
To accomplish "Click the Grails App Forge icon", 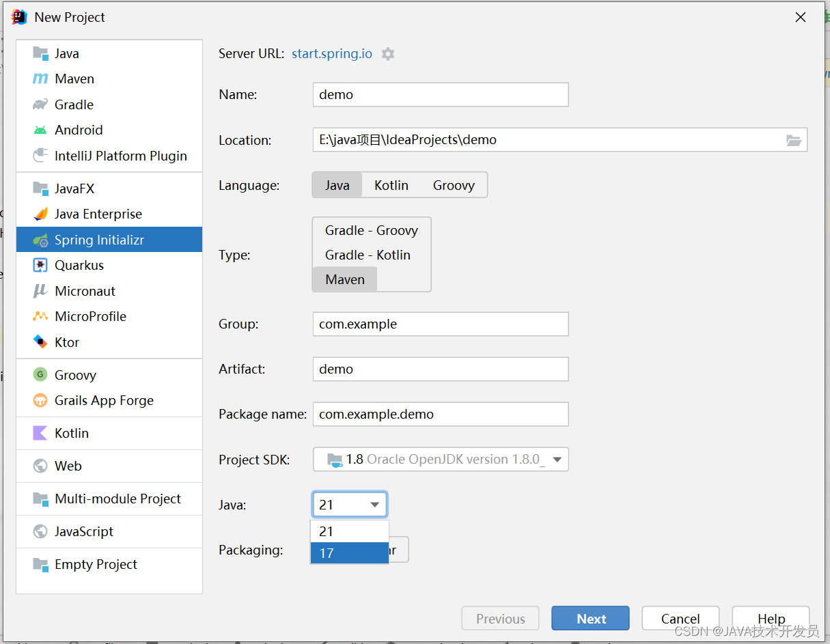I will 41,400.
